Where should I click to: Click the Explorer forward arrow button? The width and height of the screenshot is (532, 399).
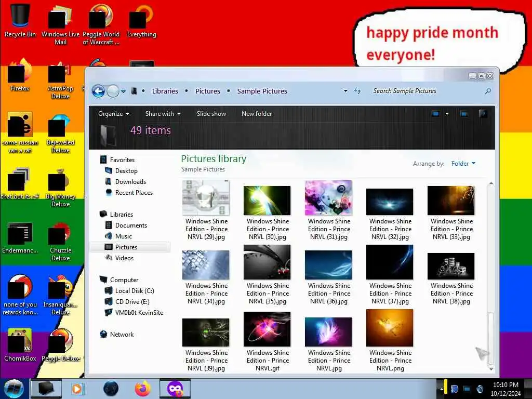tap(113, 91)
